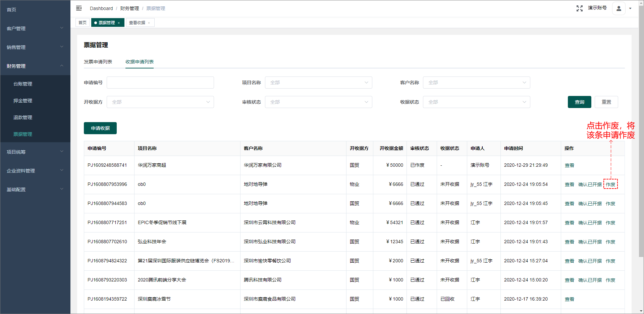
Task: Focus the 申请编号 input field
Action: click(x=160, y=83)
